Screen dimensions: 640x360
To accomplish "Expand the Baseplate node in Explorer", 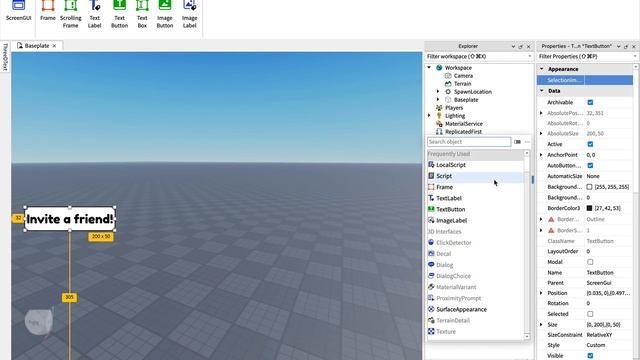I will pyautogui.click(x=438, y=100).
